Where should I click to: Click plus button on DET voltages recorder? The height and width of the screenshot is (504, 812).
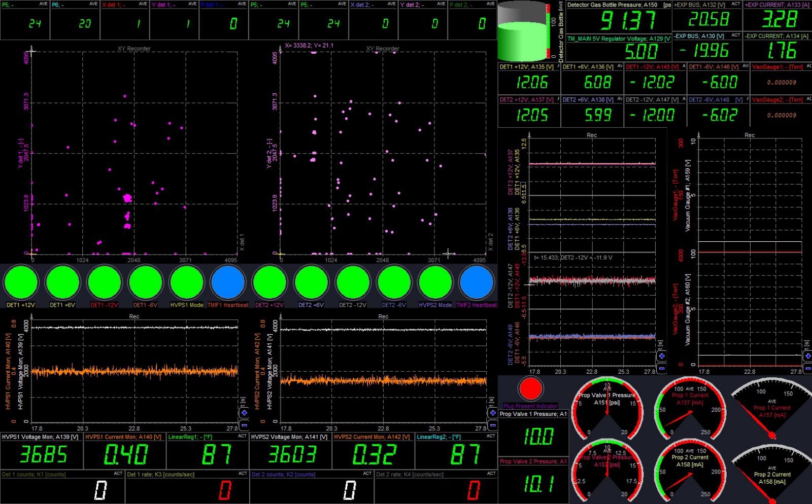tap(661, 356)
